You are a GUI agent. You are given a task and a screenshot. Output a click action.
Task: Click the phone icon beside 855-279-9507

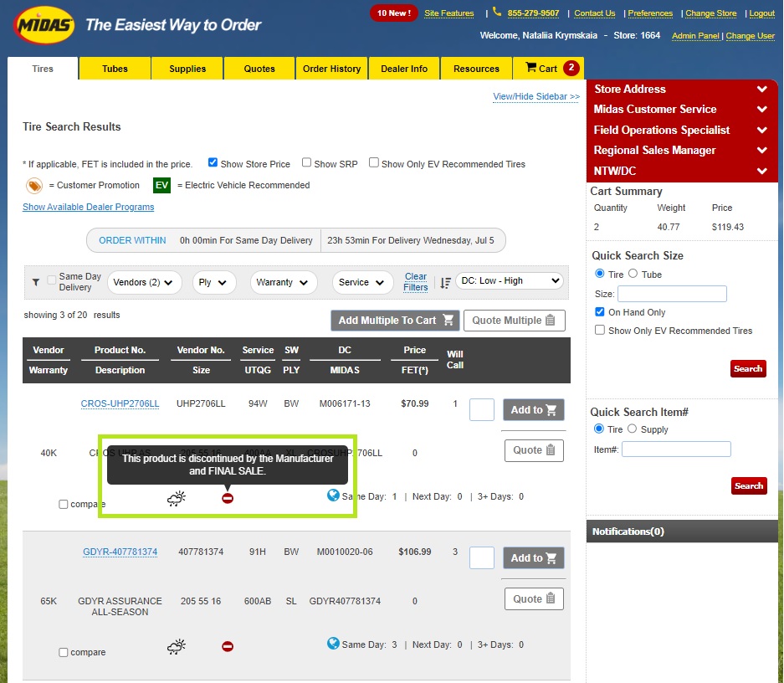click(x=497, y=12)
